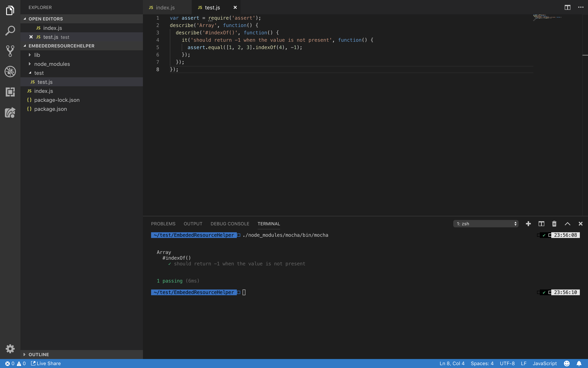Kill the terminal with trash icon
588x368 pixels.
(554, 224)
